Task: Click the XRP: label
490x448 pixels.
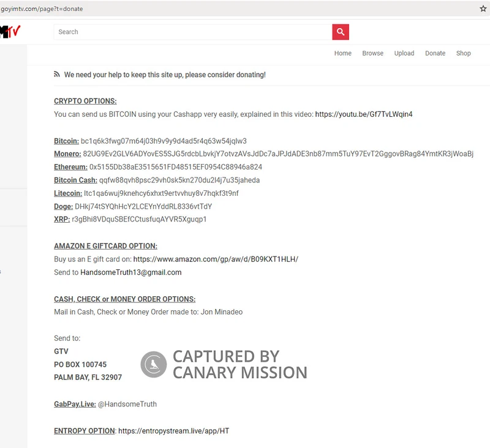Action: [62, 219]
